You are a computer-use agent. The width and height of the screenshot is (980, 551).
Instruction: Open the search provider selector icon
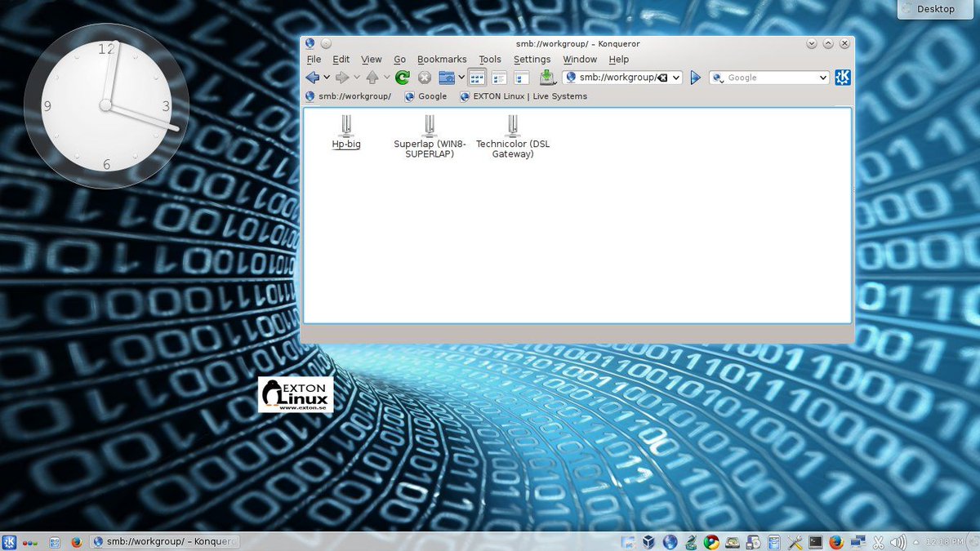pos(719,78)
